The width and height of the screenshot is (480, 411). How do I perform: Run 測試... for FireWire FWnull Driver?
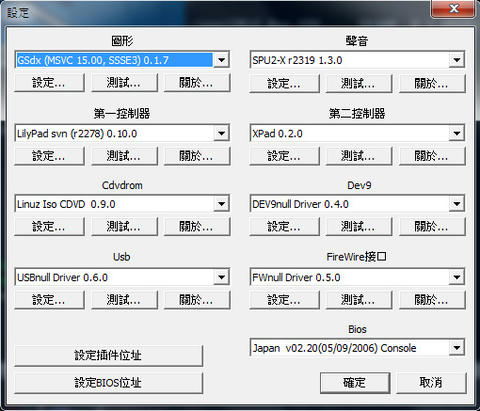[x=359, y=300]
